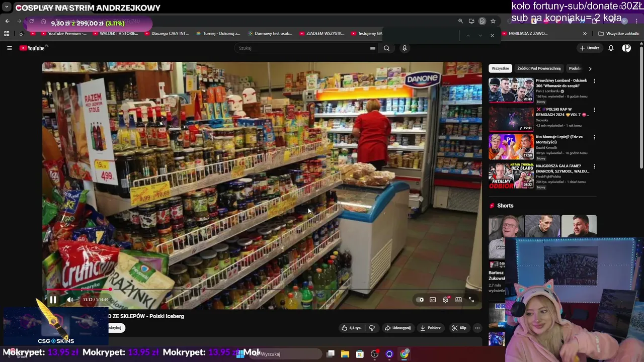This screenshot has width=644, height=362.
Task: Open the FAMILIADA Z ZAWO... bookmark
Action: point(524,34)
